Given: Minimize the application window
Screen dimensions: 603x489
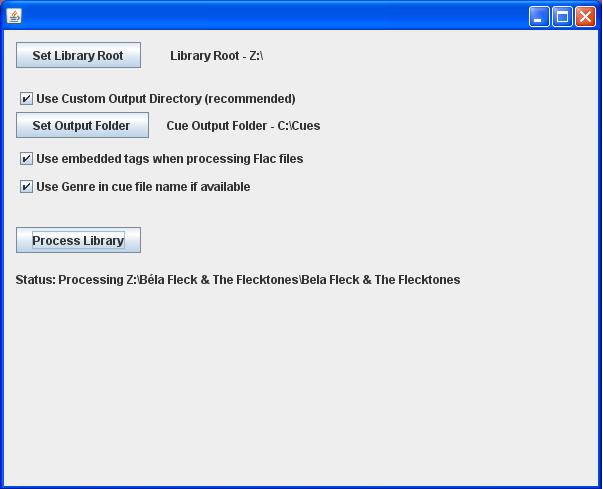Looking at the screenshot, I should (x=539, y=16).
